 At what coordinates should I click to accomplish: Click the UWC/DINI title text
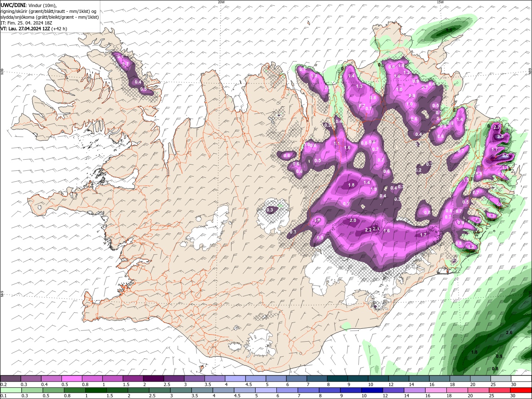[x=12, y=5]
